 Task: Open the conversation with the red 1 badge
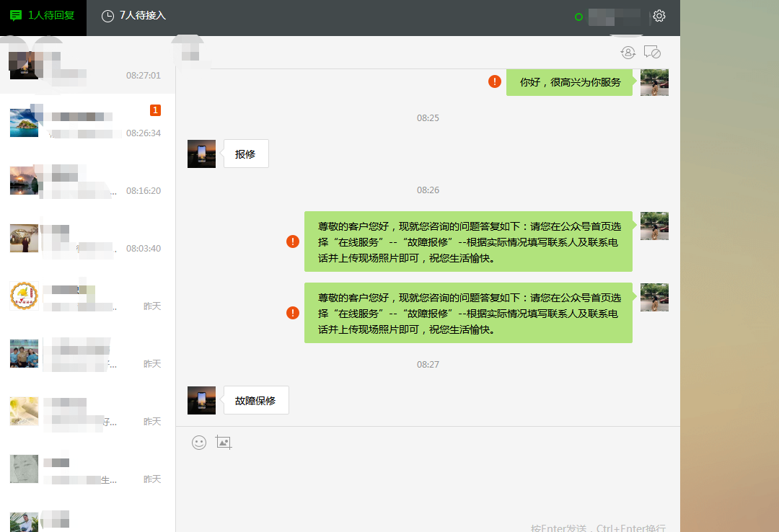coord(87,123)
